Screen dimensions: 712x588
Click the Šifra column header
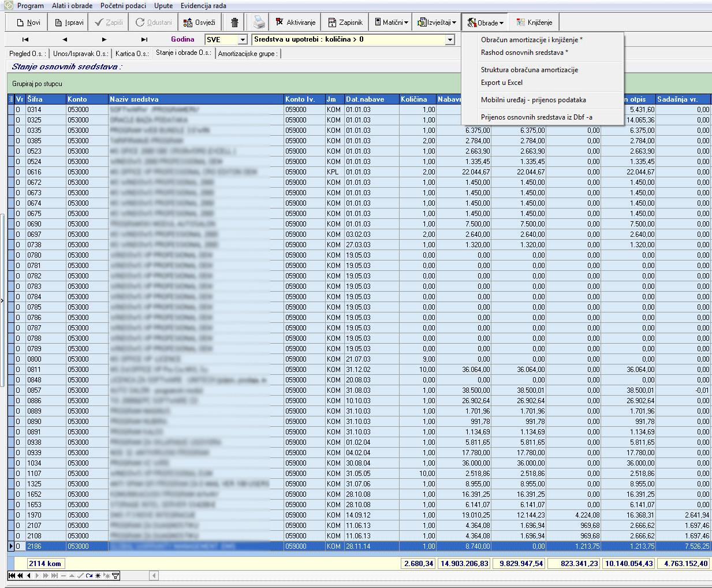(46, 99)
